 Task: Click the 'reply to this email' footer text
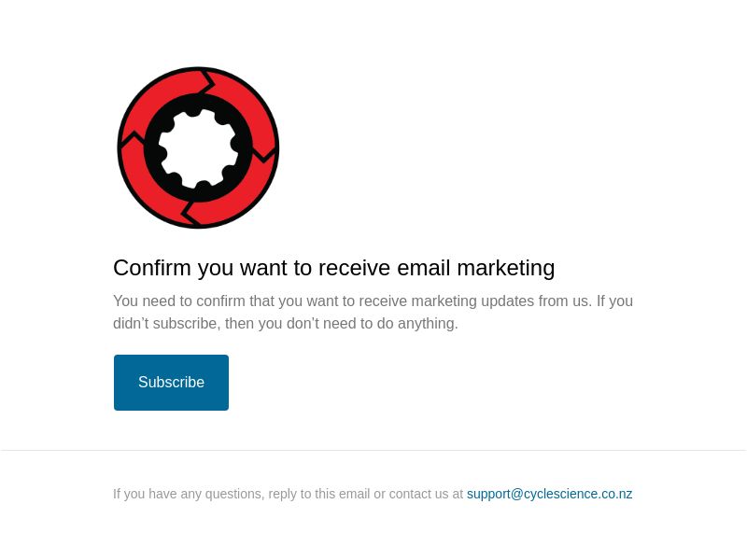(319, 494)
